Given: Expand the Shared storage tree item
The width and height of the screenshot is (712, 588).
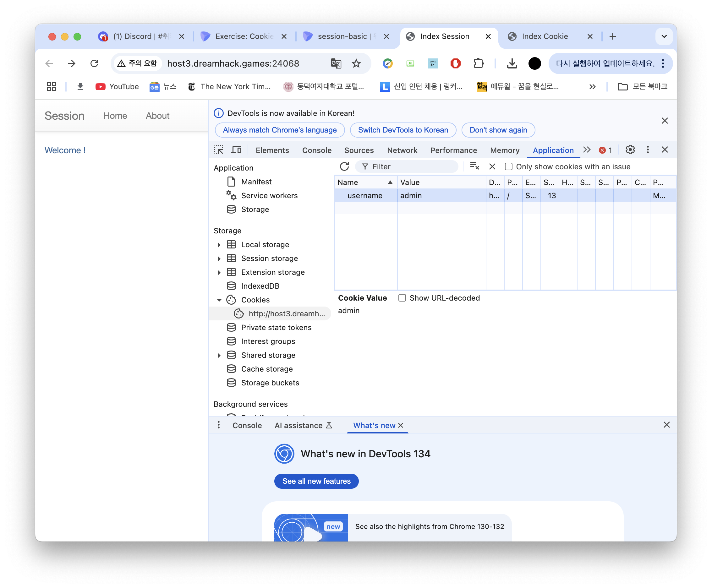Looking at the screenshot, I should click(x=219, y=355).
